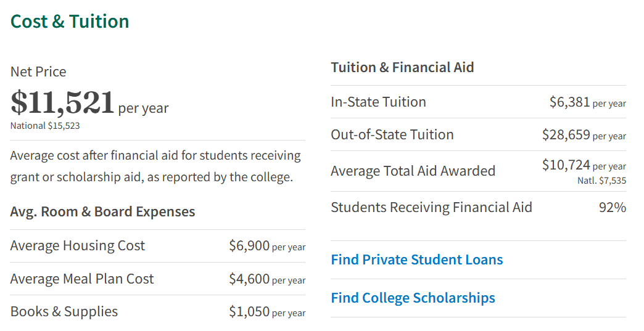Click the $28,659 out-of-state tuition value

566,134
